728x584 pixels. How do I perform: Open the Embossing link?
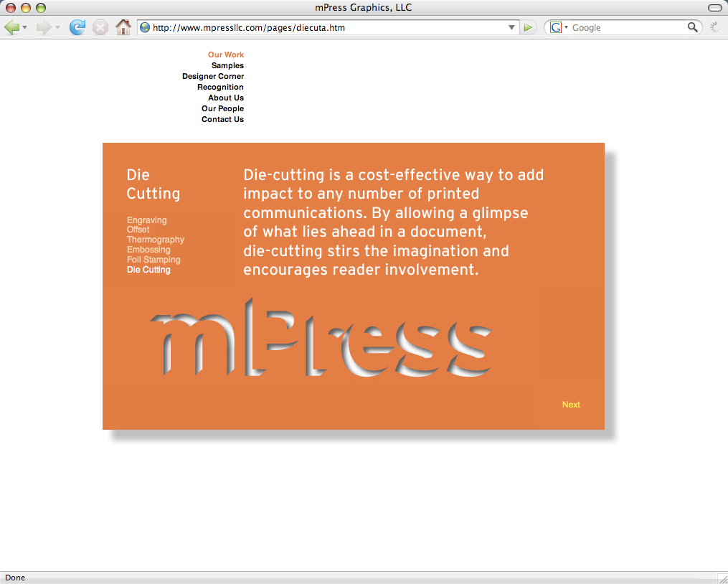148,250
